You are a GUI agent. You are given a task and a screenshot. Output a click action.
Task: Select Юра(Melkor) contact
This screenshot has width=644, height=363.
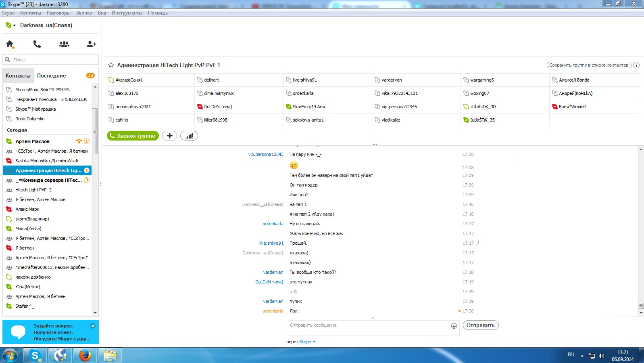point(47,287)
